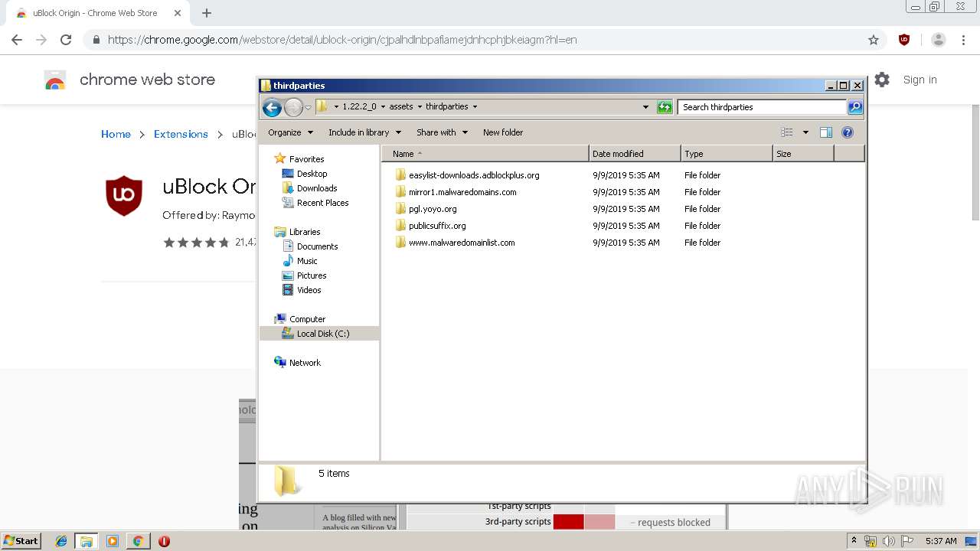Image resolution: width=980 pixels, height=551 pixels.
Task: Bookmark this page with the star icon
Action: coord(874,40)
